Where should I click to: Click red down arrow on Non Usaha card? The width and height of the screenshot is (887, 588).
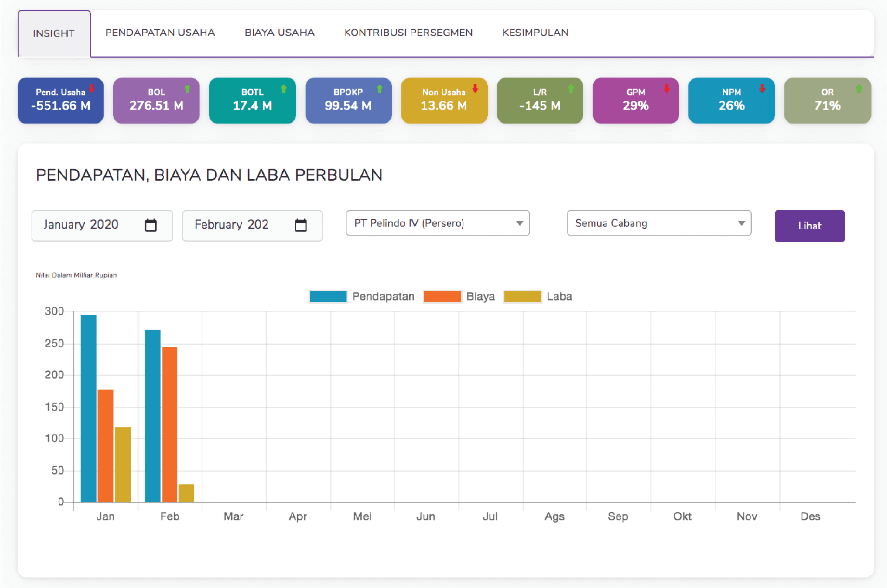tap(475, 89)
